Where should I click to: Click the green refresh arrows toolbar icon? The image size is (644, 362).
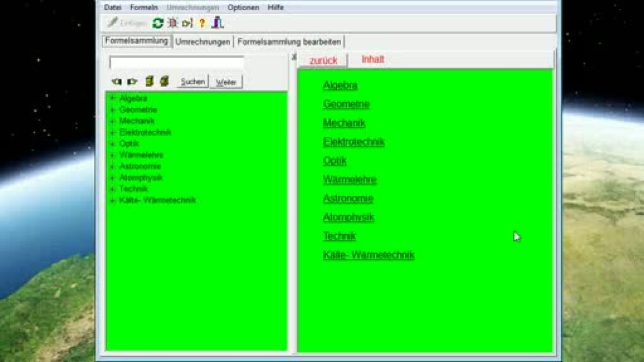click(158, 23)
